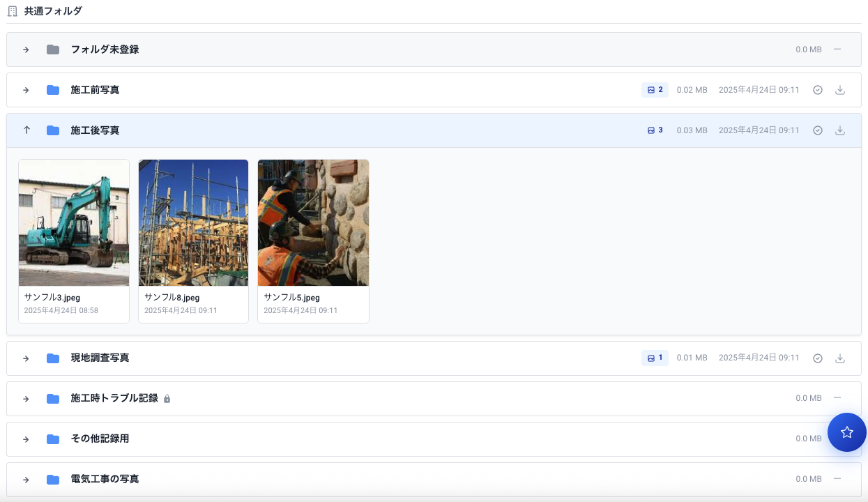868x502 pixels.
Task: Open the サンプル8.jpeg file name
Action: pos(172,298)
